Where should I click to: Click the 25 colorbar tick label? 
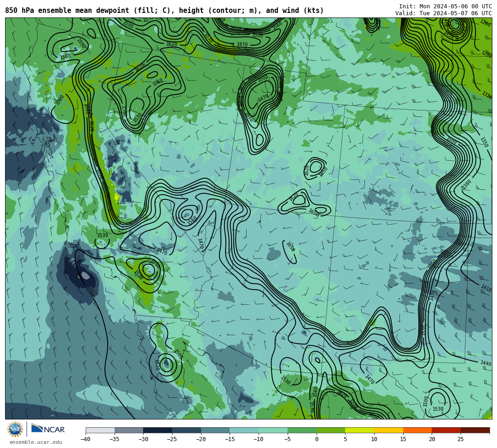click(461, 439)
